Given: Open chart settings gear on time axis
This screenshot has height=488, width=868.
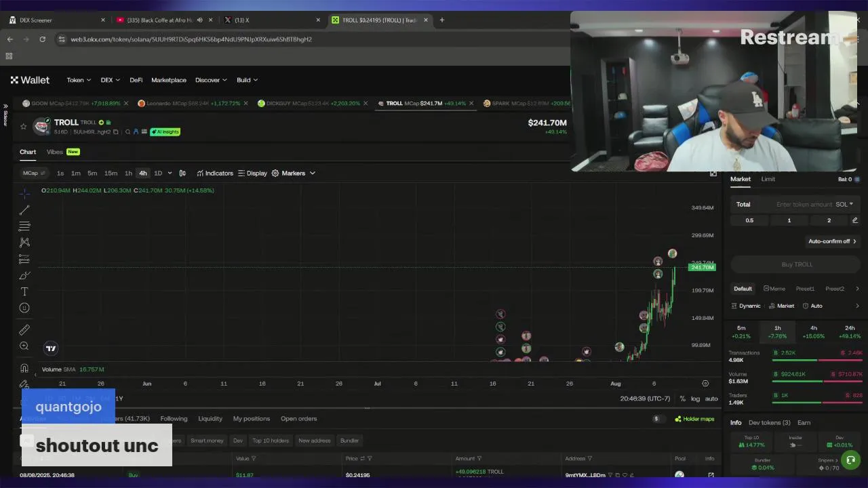Looking at the screenshot, I should click(705, 384).
